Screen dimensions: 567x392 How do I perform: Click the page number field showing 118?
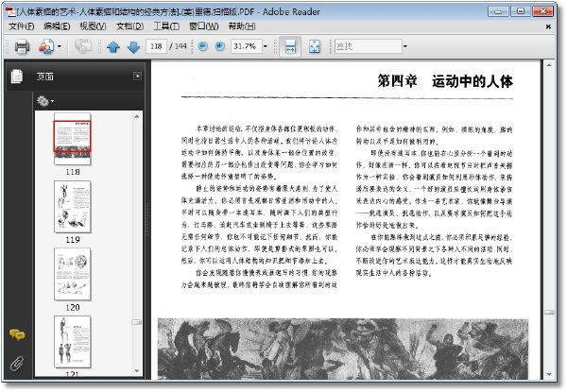click(x=156, y=46)
